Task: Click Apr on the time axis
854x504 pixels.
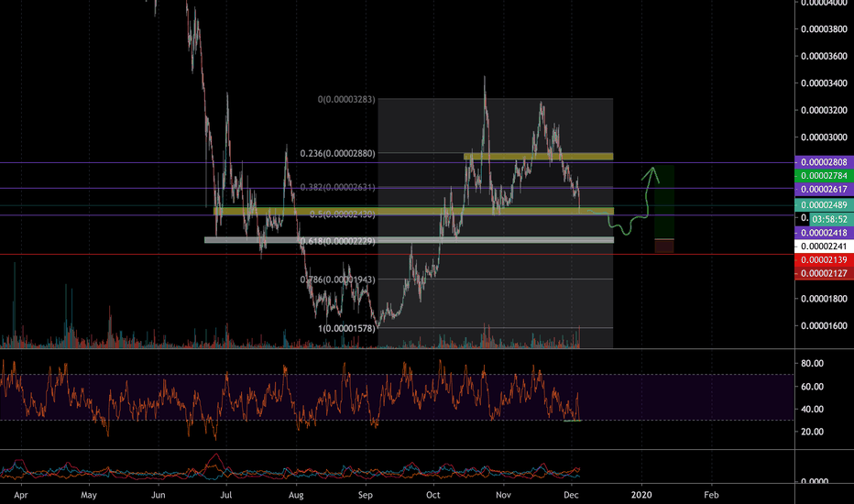Action: point(21,495)
